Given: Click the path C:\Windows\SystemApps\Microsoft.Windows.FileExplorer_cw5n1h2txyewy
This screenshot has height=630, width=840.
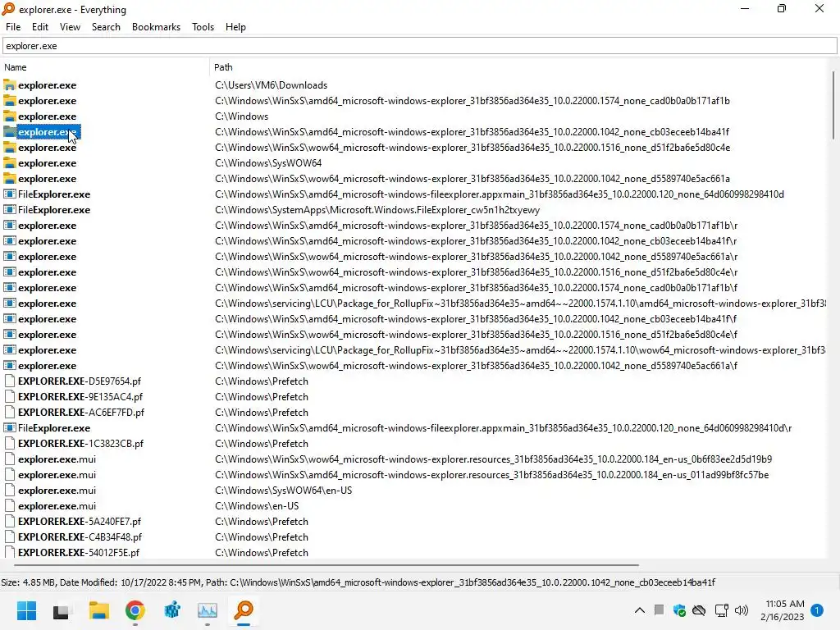Looking at the screenshot, I should coord(377,210).
